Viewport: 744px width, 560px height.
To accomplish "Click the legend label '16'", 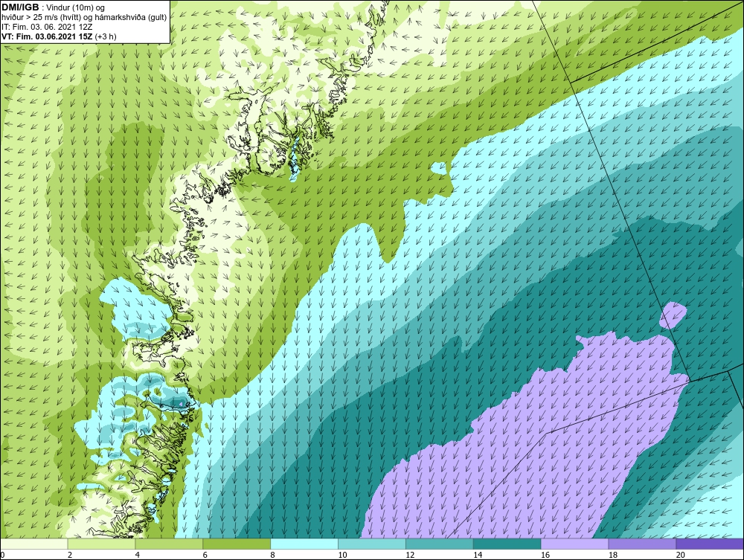I will (545, 555).
